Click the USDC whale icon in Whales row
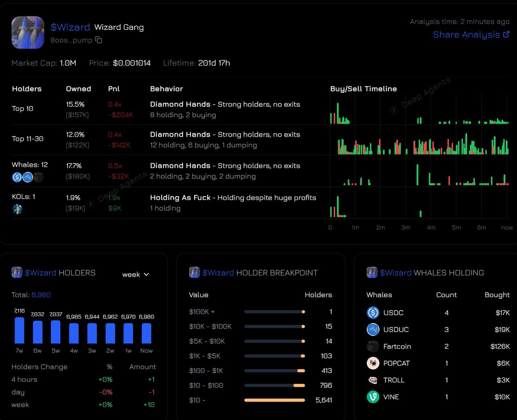Image resolution: width=517 pixels, height=420 pixels. pyautogui.click(x=17, y=177)
